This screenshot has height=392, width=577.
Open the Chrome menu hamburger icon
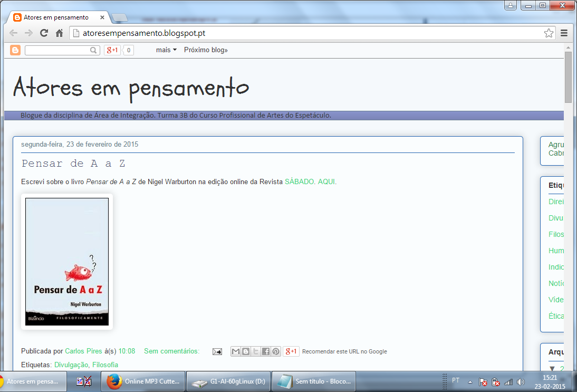564,33
